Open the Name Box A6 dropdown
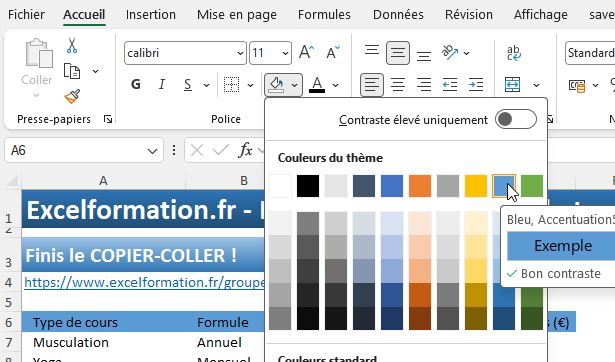The height and width of the screenshot is (362, 615). (152, 151)
